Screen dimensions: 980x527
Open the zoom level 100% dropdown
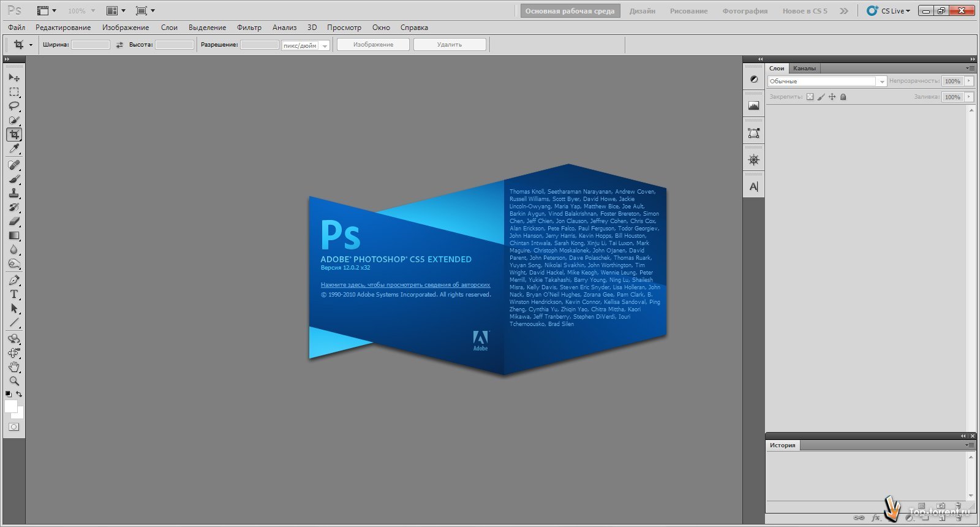(x=81, y=10)
